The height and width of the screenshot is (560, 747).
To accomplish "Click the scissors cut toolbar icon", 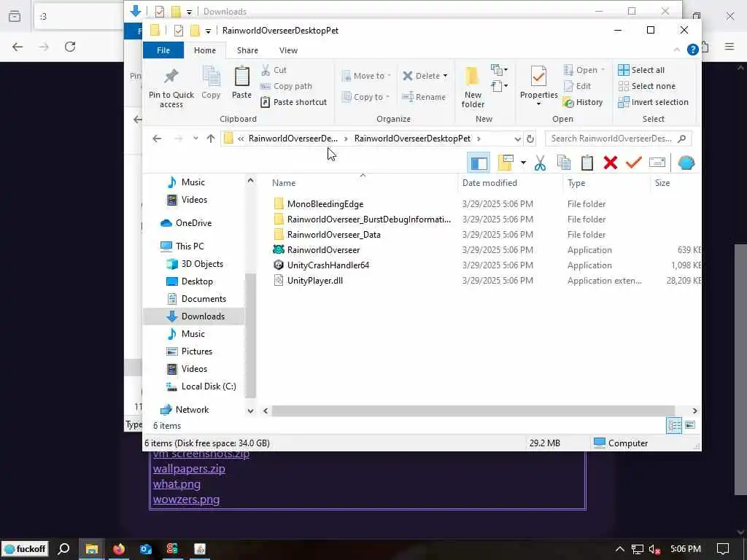I will (x=540, y=163).
